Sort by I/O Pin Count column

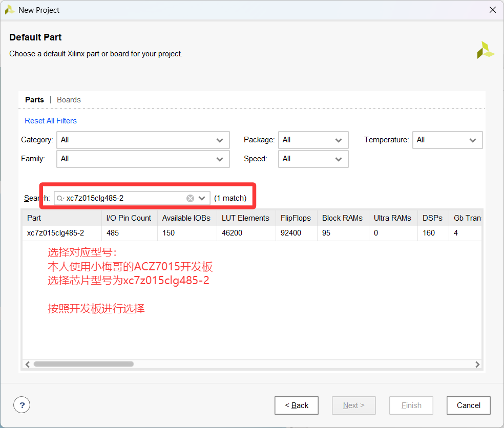130,218
